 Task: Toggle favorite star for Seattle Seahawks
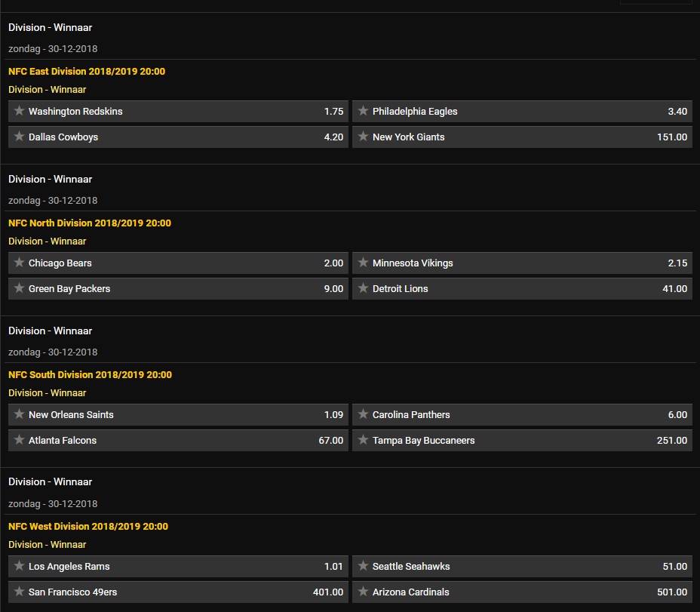(364, 566)
